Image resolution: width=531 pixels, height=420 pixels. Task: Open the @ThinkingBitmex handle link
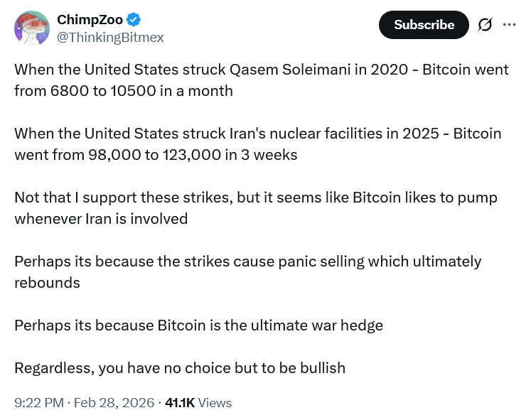(110, 38)
